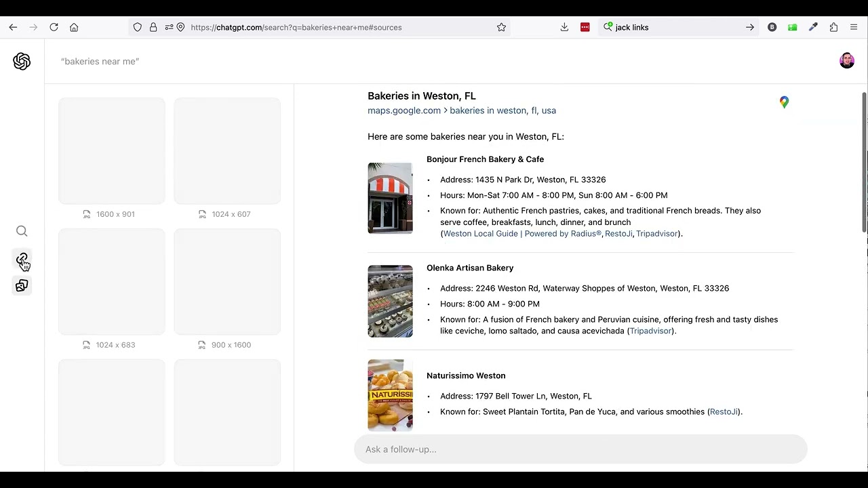Open the maps.google.com bakeries link
Screen dimensions: 868x488
[462, 110]
